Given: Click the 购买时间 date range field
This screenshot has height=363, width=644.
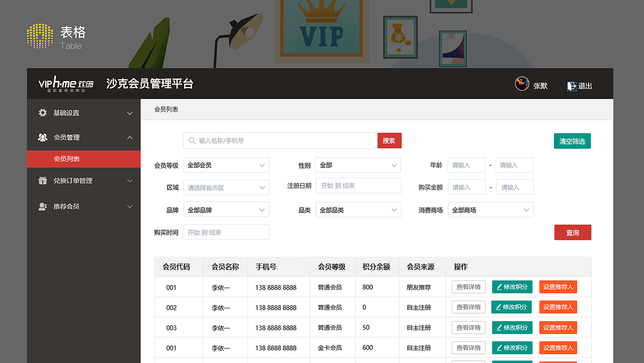Looking at the screenshot, I should [226, 232].
